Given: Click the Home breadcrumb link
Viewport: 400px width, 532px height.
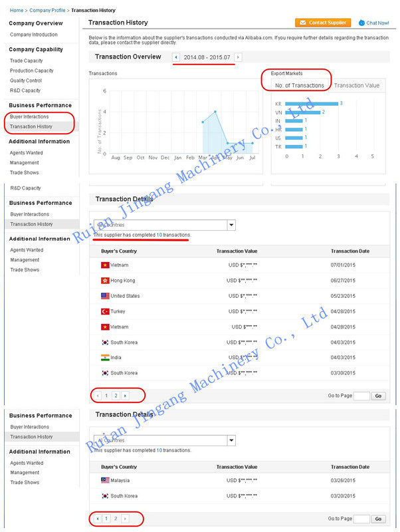Looking at the screenshot, I should [x=17, y=10].
